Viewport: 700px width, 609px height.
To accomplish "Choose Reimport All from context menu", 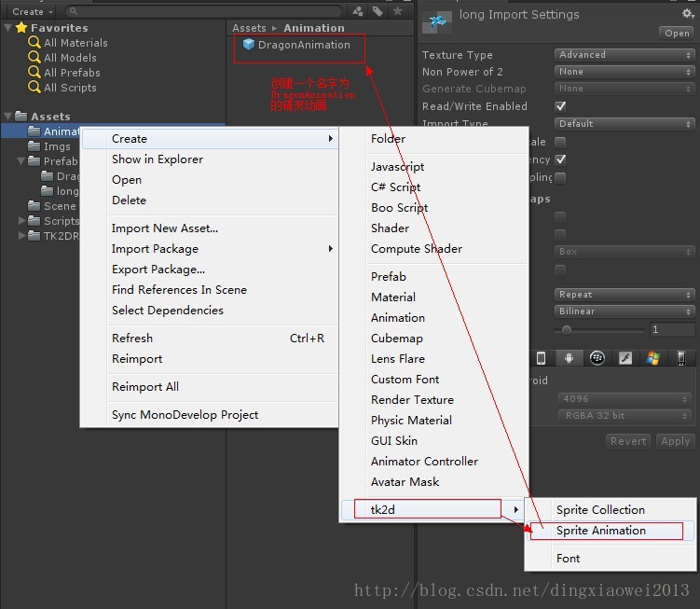I will tap(210, 386).
